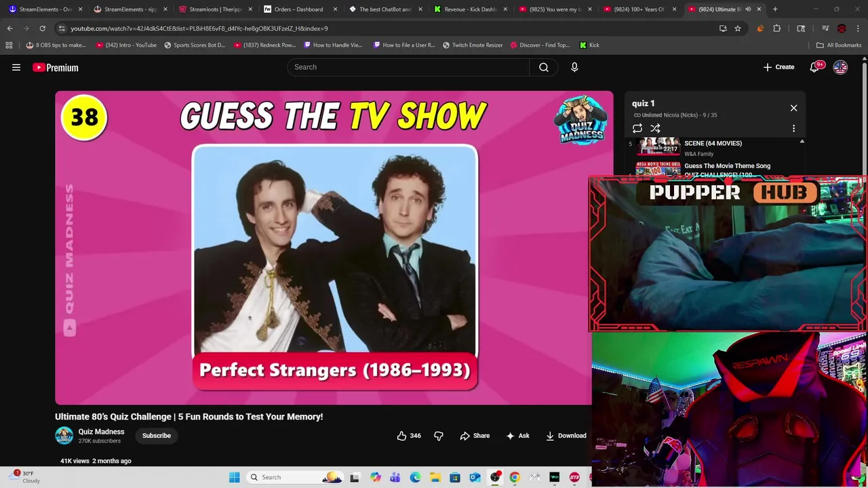Open the Quiz Madness channel avatar
The image size is (868, 488).
click(x=64, y=436)
